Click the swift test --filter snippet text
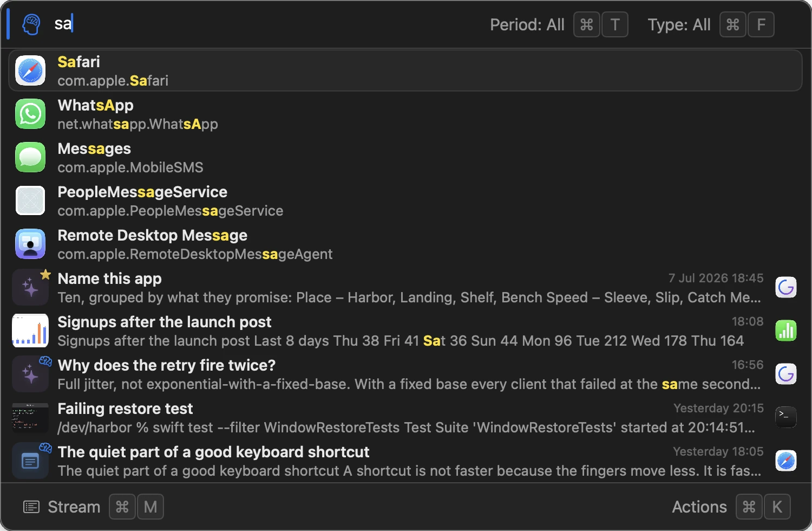This screenshot has width=812, height=531. coord(407,428)
